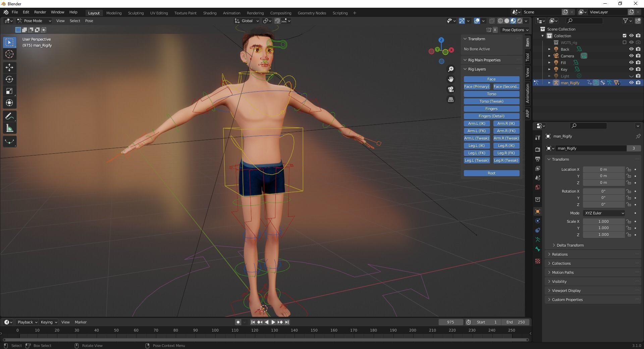Switch orthographic/perspective grid icon

(x=451, y=100)
